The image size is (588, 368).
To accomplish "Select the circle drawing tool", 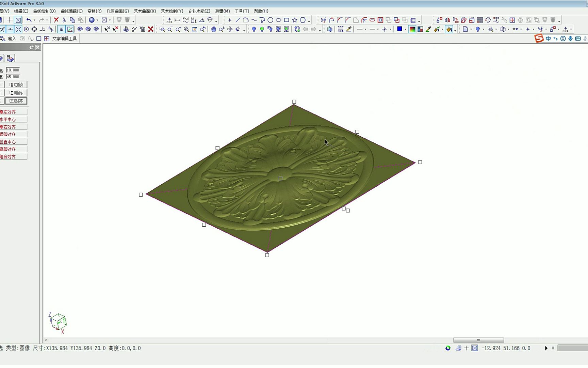I will pyautogui.click(x=270, y=20).
